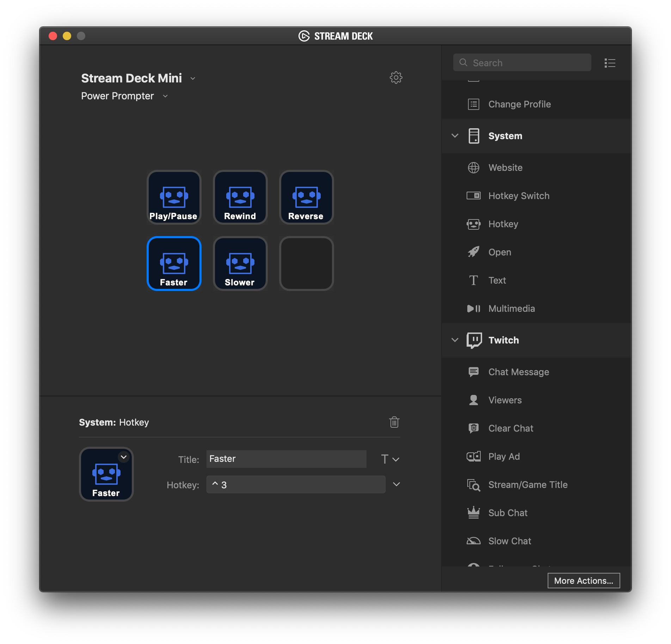Collapse the Twitch category
671x644 pixels.
pyautogui.click(x=455, y=340)
